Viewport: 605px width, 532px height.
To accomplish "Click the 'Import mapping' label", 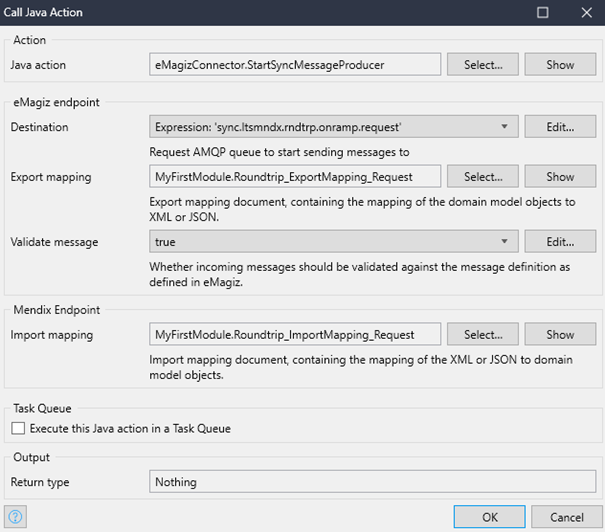I will point(52,335).
